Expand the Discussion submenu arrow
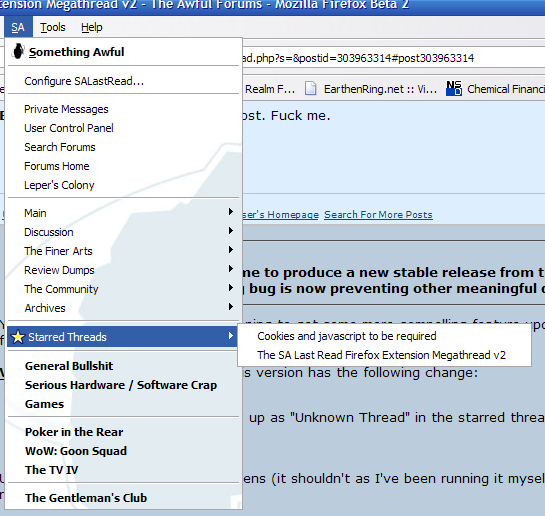 [x=230, y=231]
